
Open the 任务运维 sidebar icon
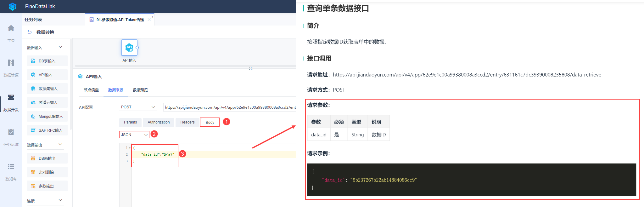coord(11,132)
